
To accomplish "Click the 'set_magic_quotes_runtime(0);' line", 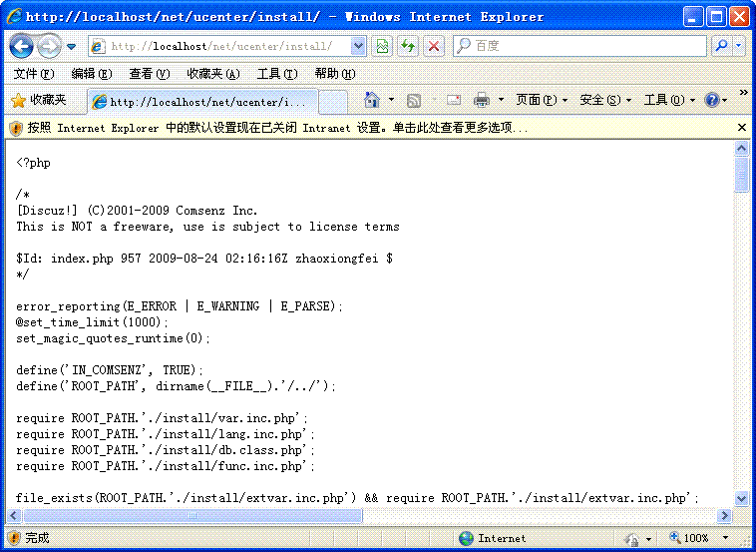I will coord(114,337).
